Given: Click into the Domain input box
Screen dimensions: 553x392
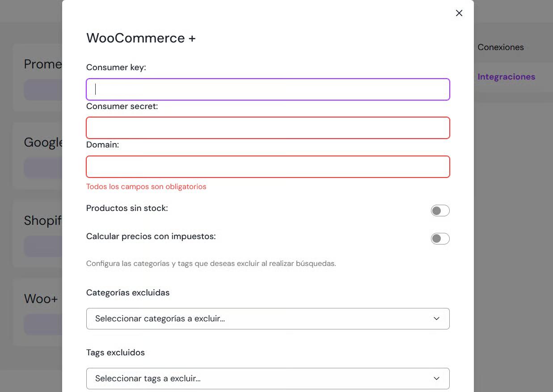Looking at the screenshot, I should click(268, 167).
